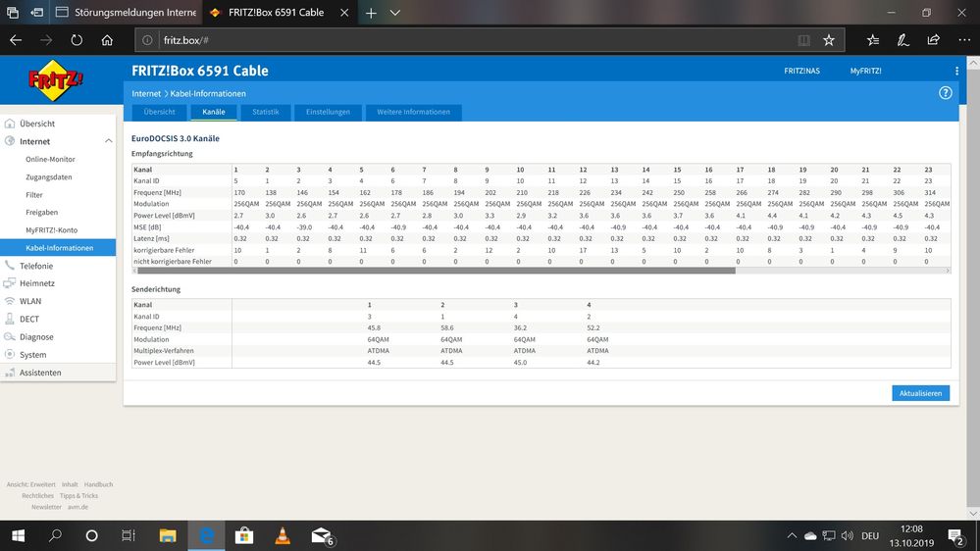Screen dimensions: 980x551
Task: Switch to Störungsmeldungen Internet tab
Action: tap(126, 13)
